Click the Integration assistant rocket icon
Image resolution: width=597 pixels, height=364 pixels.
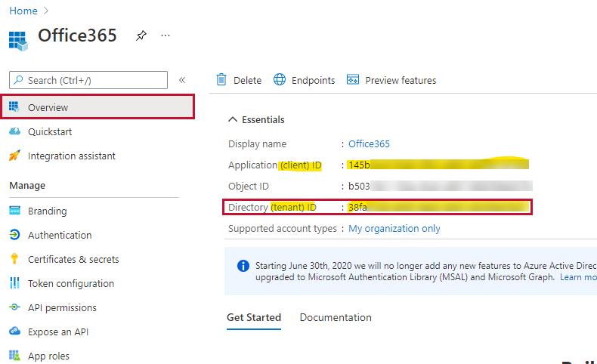14,155
